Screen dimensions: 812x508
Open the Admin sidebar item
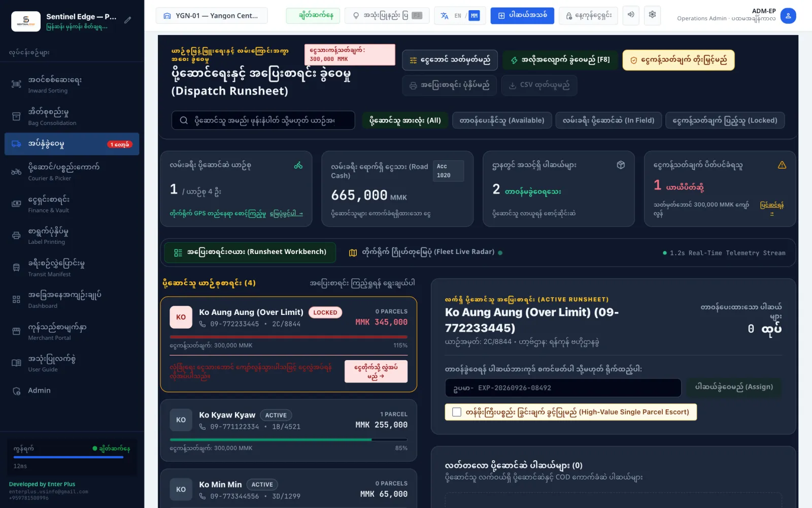(x=72, y=391)
